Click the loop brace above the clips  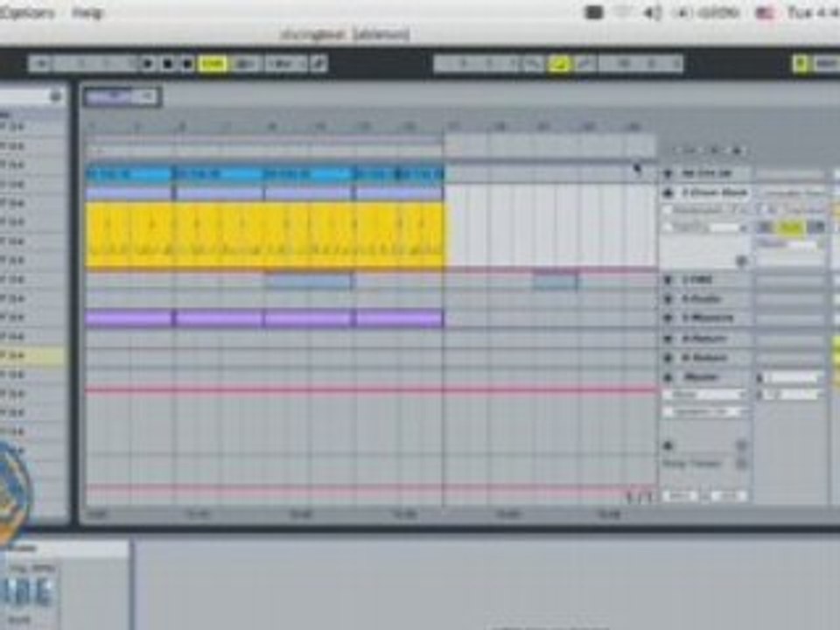(x=264, y=142)
